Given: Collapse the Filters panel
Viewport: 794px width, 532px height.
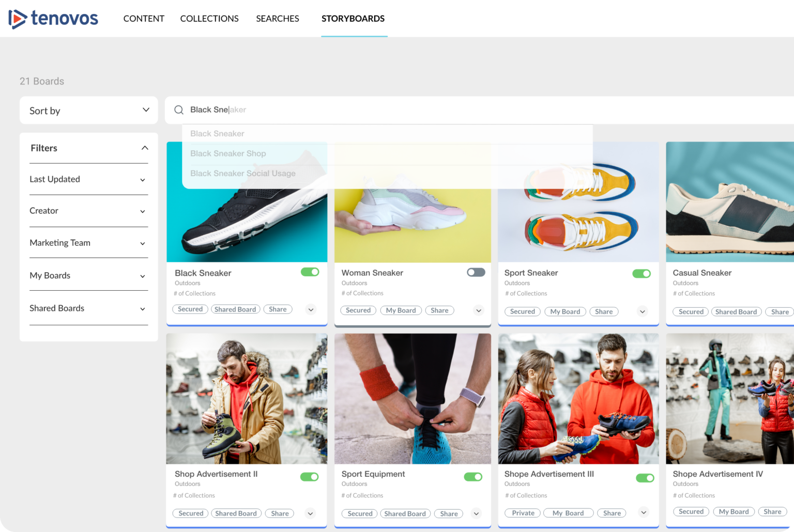Looking at the screenshot, I should tap(145, 148).
